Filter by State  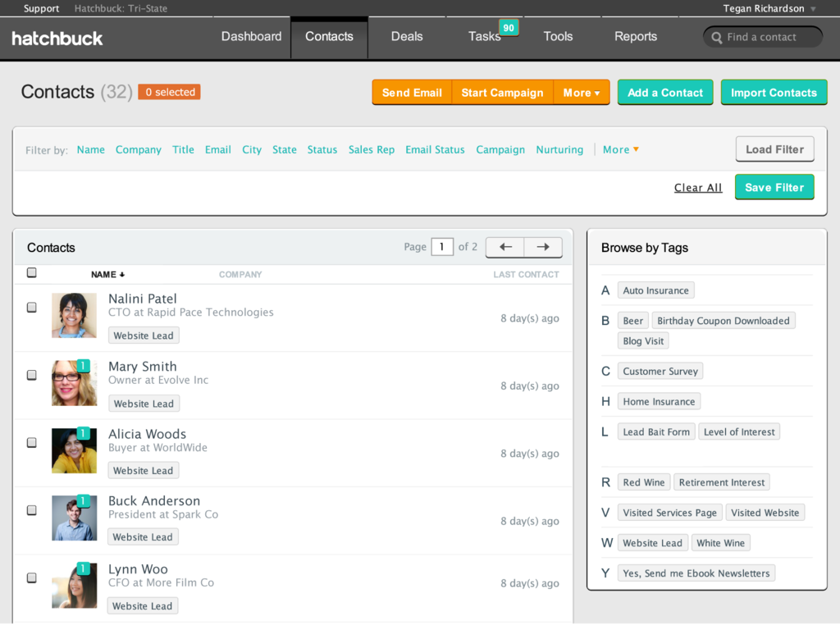click(x=285, y=150)
